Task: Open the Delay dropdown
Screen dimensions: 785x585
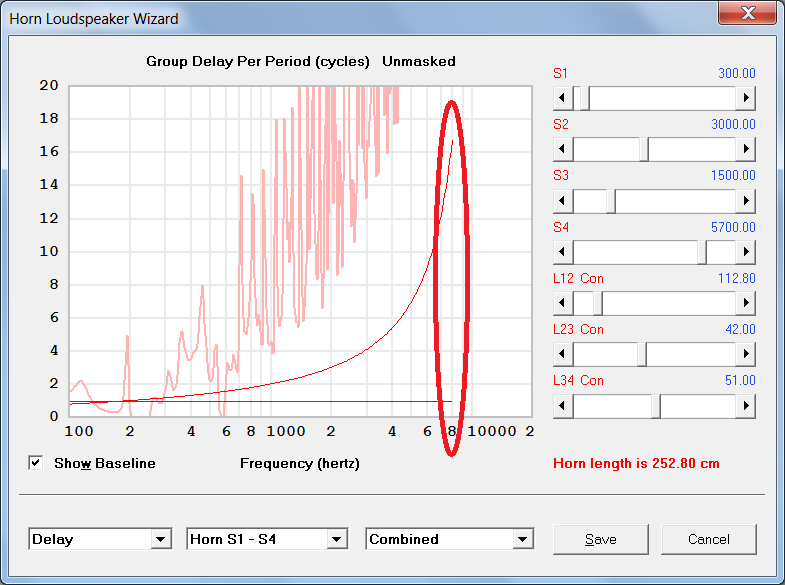Action: point(100,539)
